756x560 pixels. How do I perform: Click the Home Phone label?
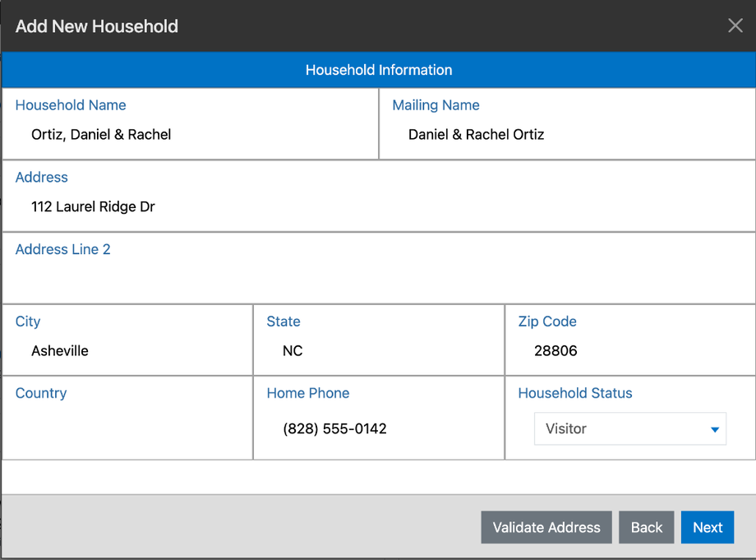click(308, 393)
